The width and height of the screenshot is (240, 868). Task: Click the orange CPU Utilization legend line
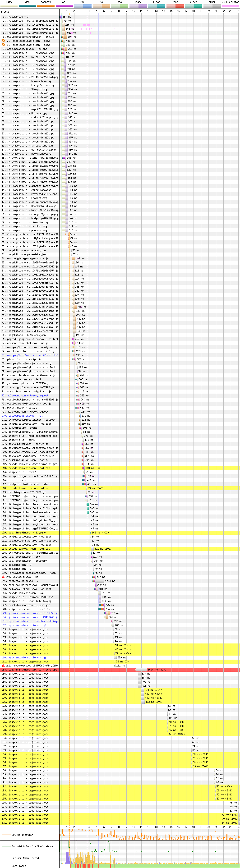point(6,835)
